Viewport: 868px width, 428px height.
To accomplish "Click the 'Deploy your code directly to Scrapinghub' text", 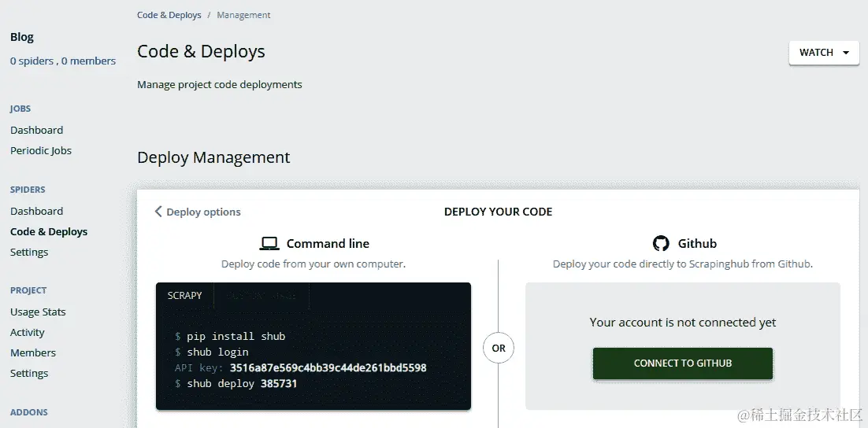I will click(683, 264).
